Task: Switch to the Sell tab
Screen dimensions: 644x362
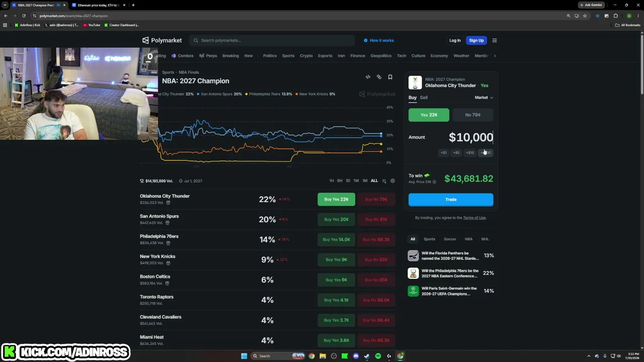Action: tap(424, 98)
